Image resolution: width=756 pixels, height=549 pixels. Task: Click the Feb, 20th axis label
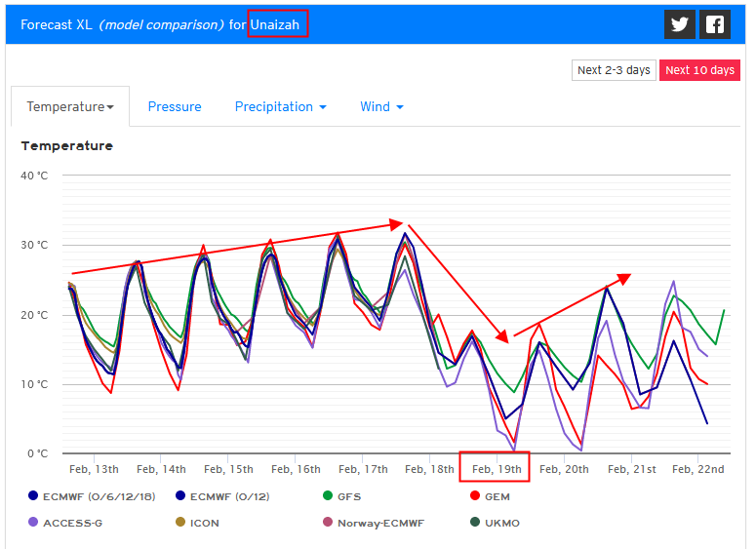pos(564,469)
